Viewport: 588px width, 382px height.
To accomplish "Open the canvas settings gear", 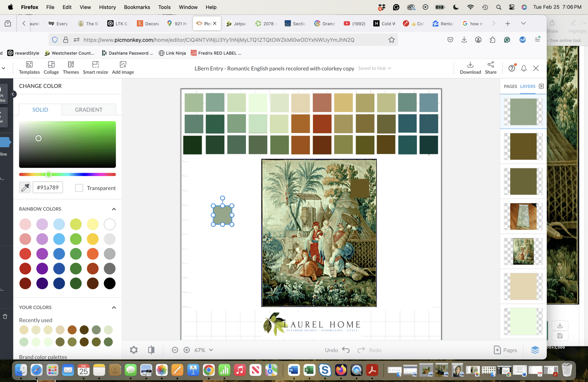I will tap(134, 350).
